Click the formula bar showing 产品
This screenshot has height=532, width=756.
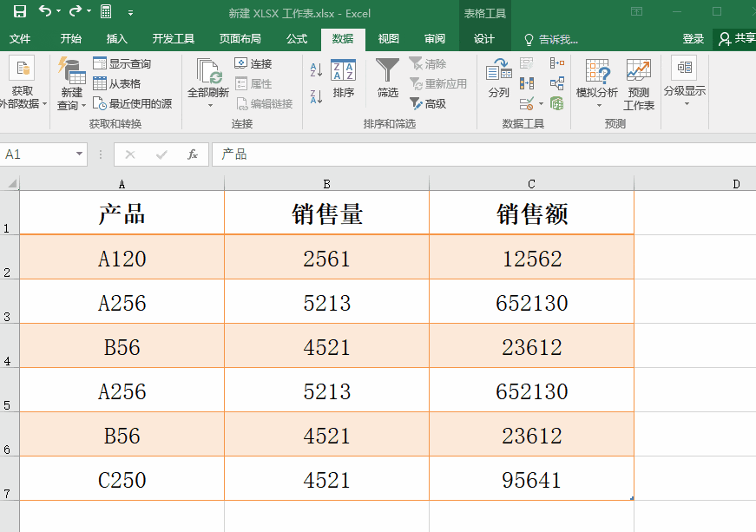484,154
